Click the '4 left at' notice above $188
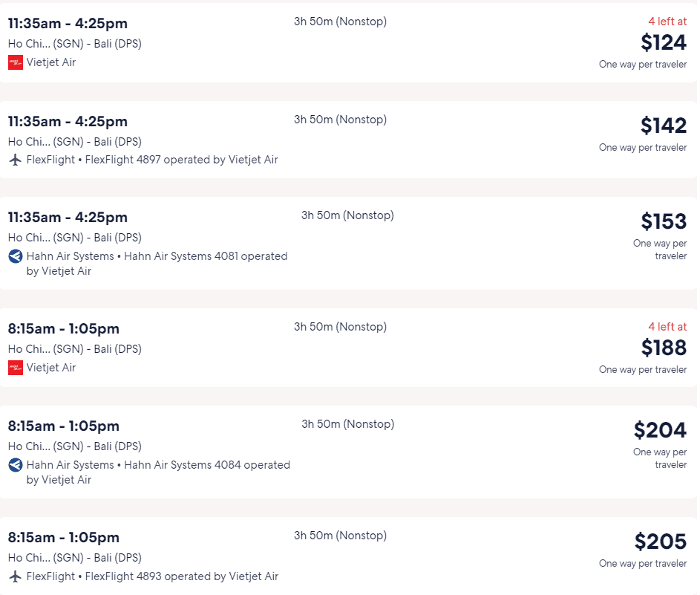 tap(667, 327)
